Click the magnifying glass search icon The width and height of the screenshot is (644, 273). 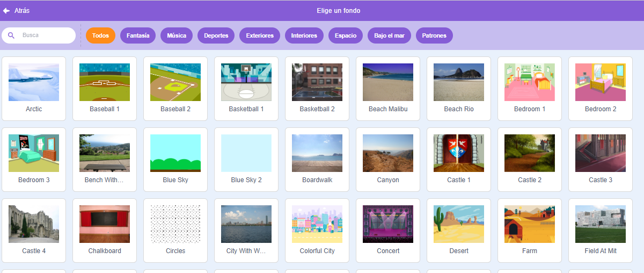coord(11,35)
